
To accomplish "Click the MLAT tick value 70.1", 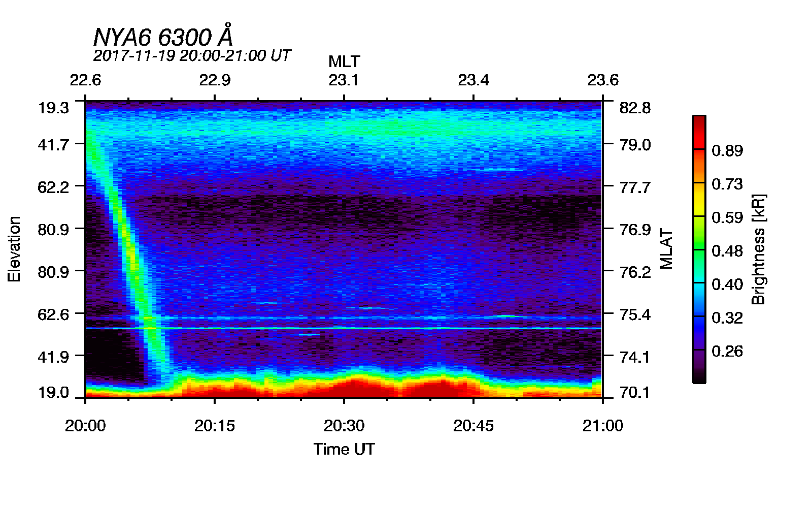I will tap(635, 392).
